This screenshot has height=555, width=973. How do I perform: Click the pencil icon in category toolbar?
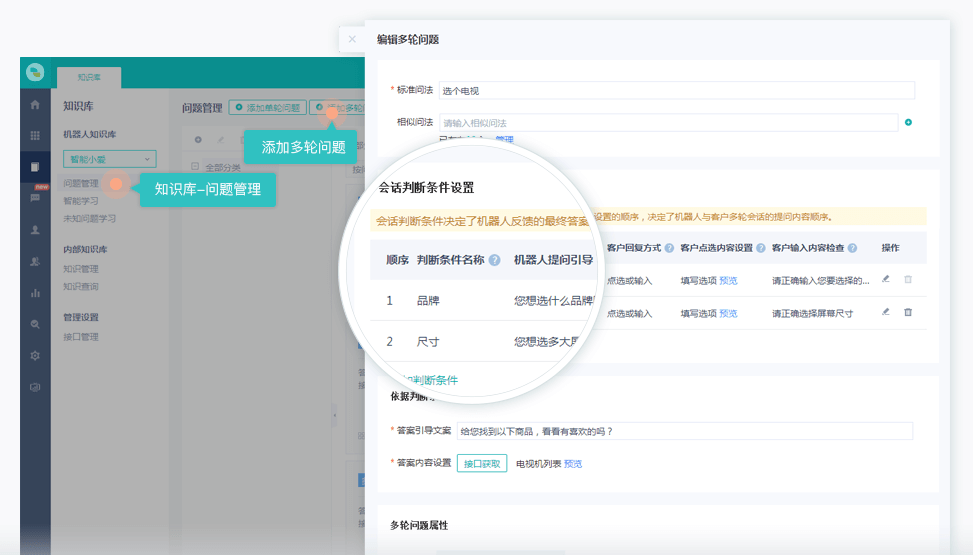(220, 140)
